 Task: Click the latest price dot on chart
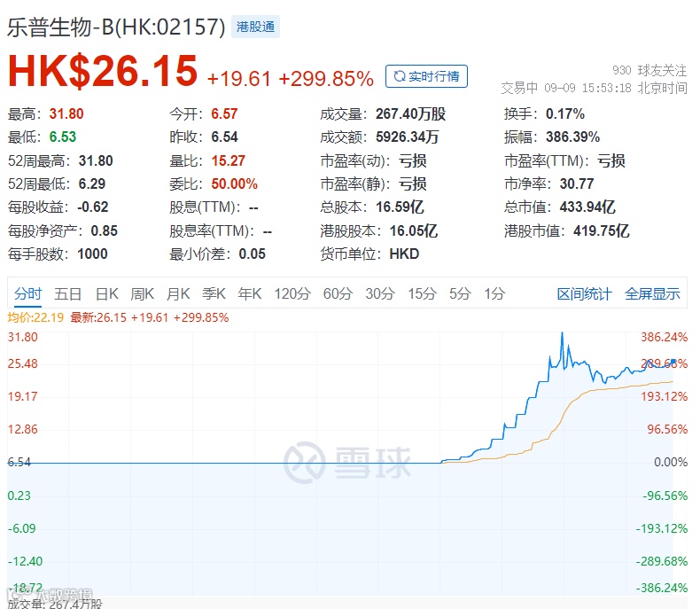coord(673,362)
